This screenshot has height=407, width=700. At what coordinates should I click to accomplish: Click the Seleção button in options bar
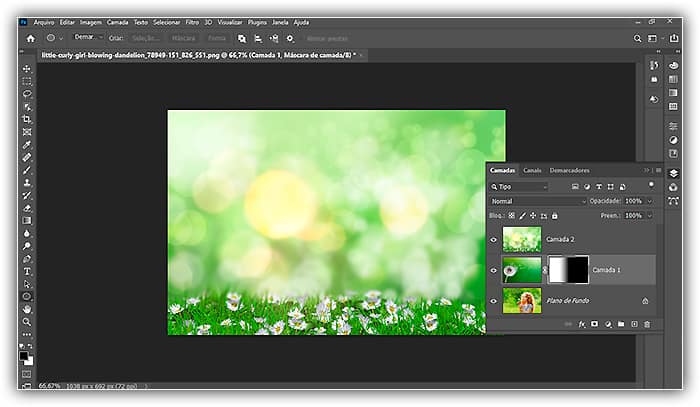[146, 38]
